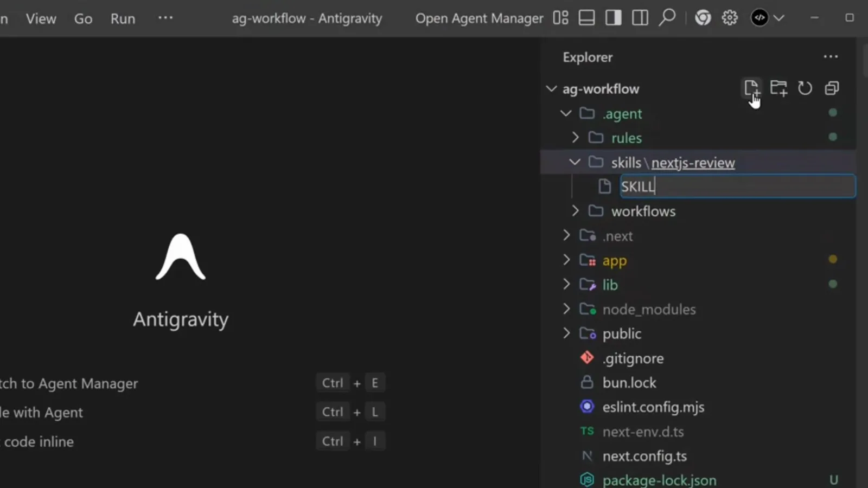Open the search magnifier icon
868x488 pixels.
(667, 17)
